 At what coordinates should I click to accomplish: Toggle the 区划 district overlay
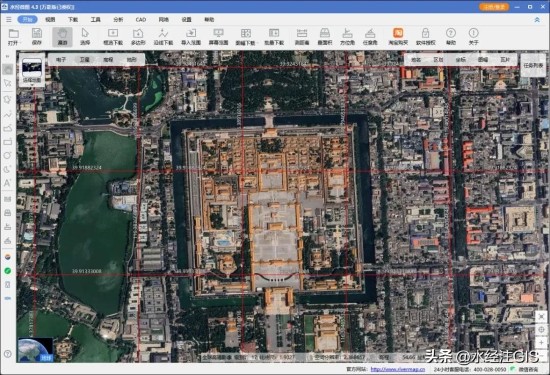[x=438, y=60]
